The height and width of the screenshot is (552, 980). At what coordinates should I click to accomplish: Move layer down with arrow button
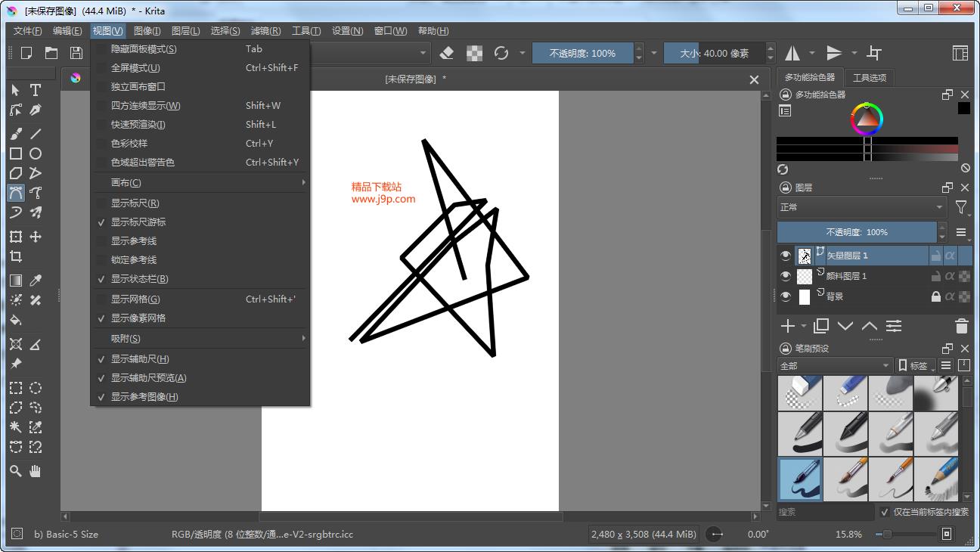[845, 326]
